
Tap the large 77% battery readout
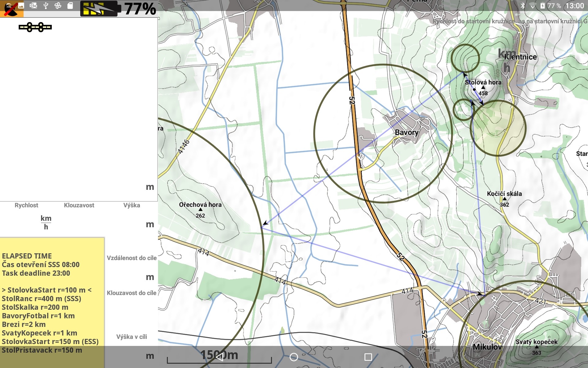[140, 9]
